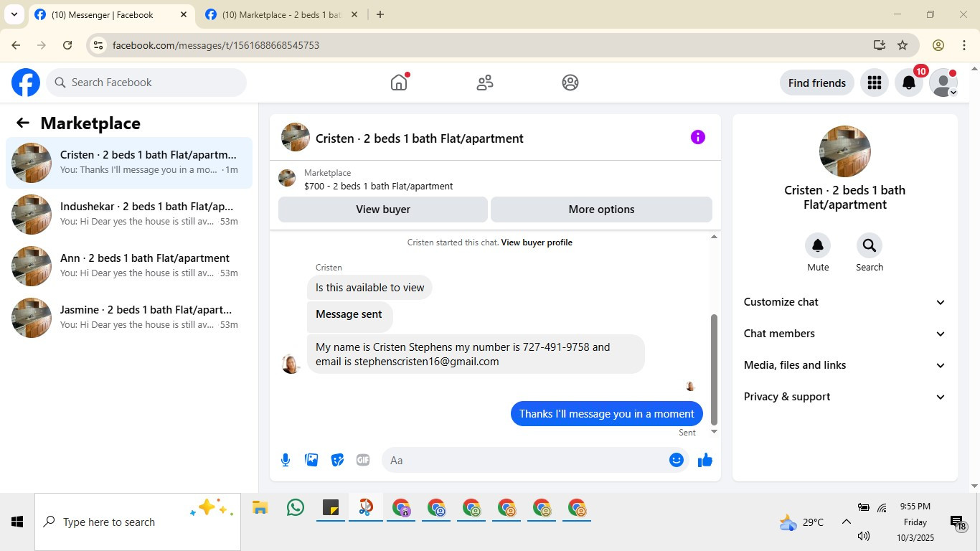The height and width of the screenshot is (551, 980).
Task: Expand Media, files and links section
Action: click(x=845, y=365)
